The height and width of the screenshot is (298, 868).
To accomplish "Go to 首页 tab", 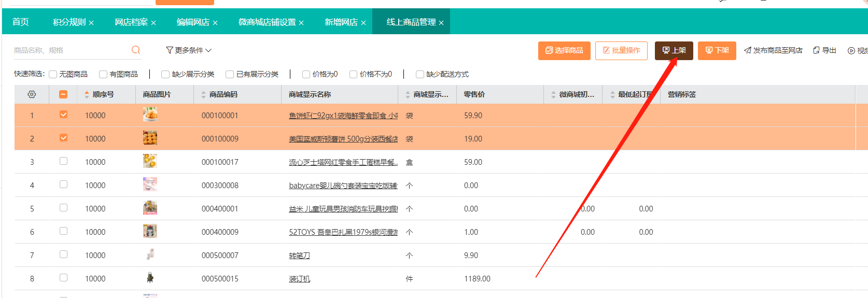I will click(21, 22).
